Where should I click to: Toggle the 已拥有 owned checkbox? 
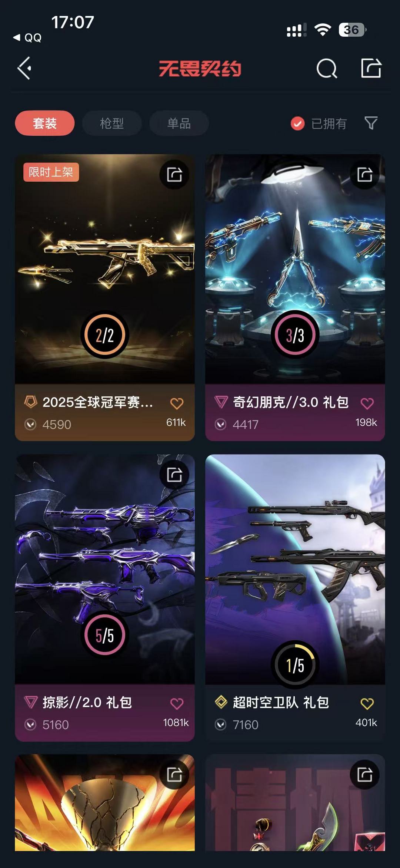297,123
